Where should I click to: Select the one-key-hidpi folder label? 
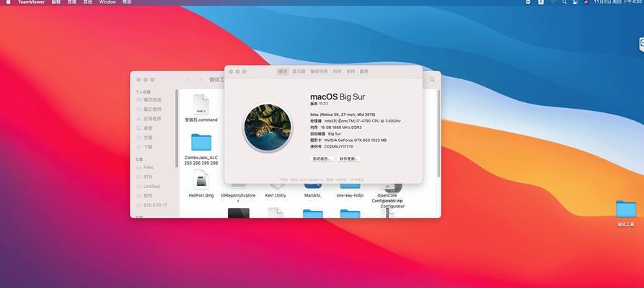point(350,195)
